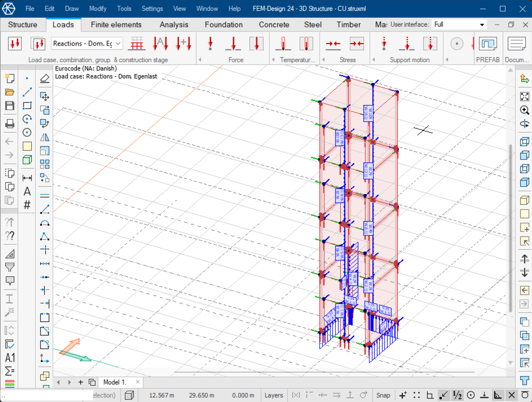Toggle the midpoint 1/2 snap
The width and height of the screenshot is (532, 402).
click(x=457, y=395)
